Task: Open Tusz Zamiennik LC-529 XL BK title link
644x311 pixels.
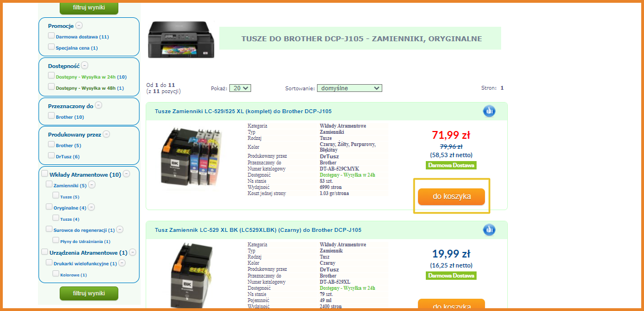Action: [258, 230]
